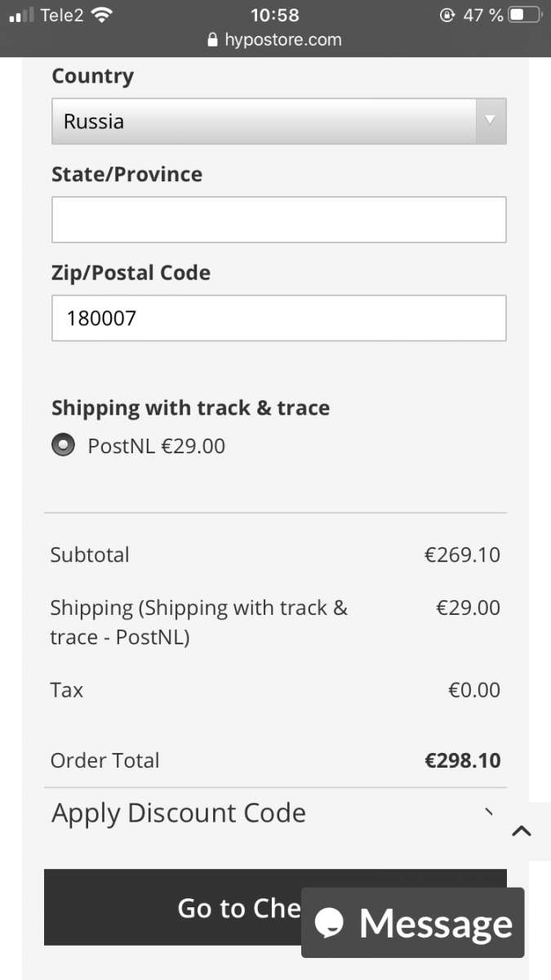Viewport: 551px width, 980px height.
Task: Click the Order Total €298.10 amount
Action: click(462, 760)
